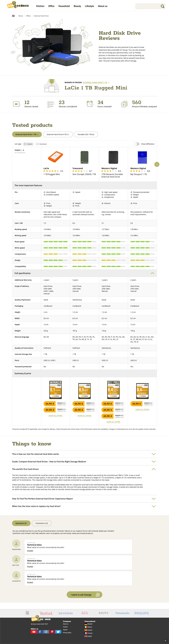Click next products arrow in comparison table
This screenshot has height=644, width=169.
157,164
